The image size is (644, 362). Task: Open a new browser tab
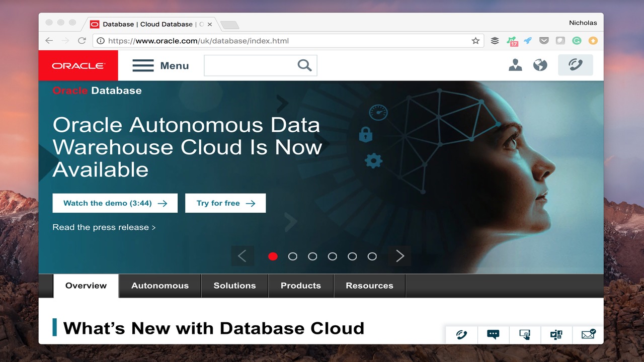coord(229,25)
